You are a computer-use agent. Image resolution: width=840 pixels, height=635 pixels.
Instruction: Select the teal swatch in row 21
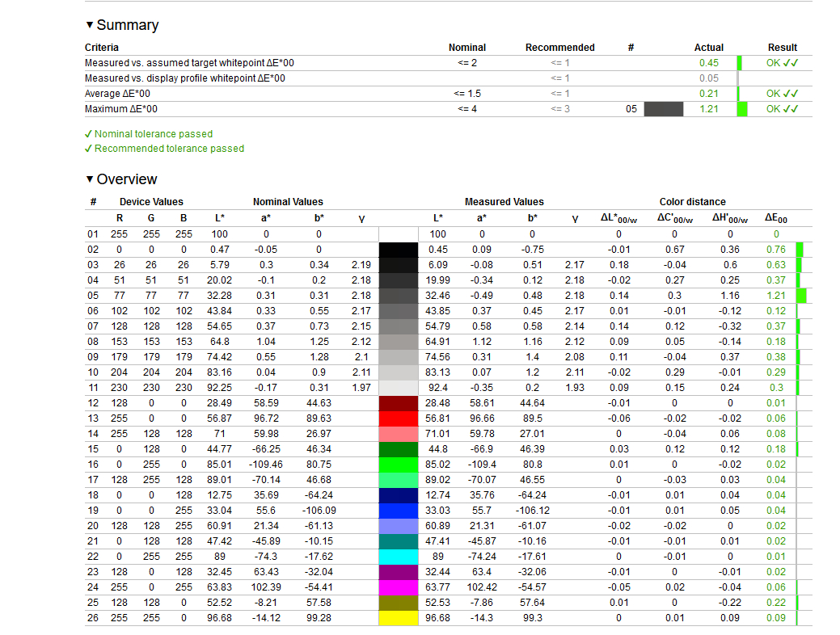click(398, 541)
